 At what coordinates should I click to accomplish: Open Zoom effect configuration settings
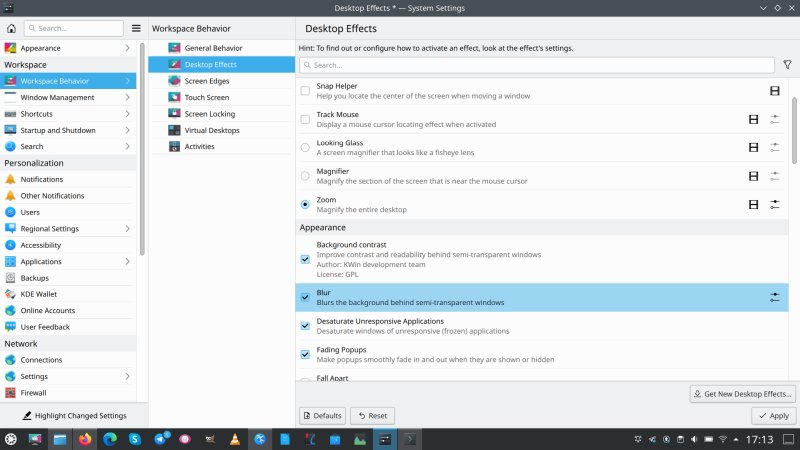[x=774, y=204]
